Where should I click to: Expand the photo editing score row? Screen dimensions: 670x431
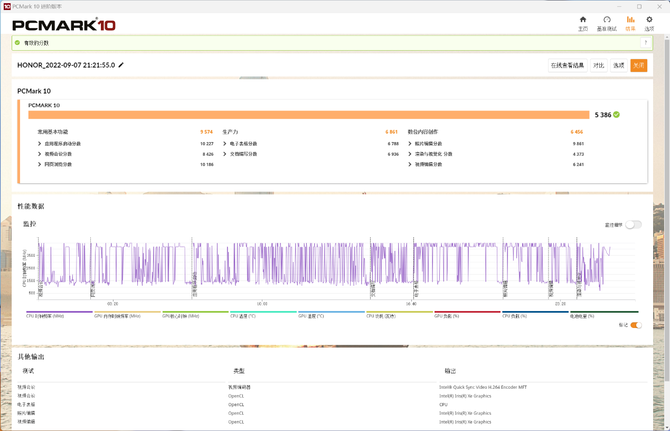point(410,143)
